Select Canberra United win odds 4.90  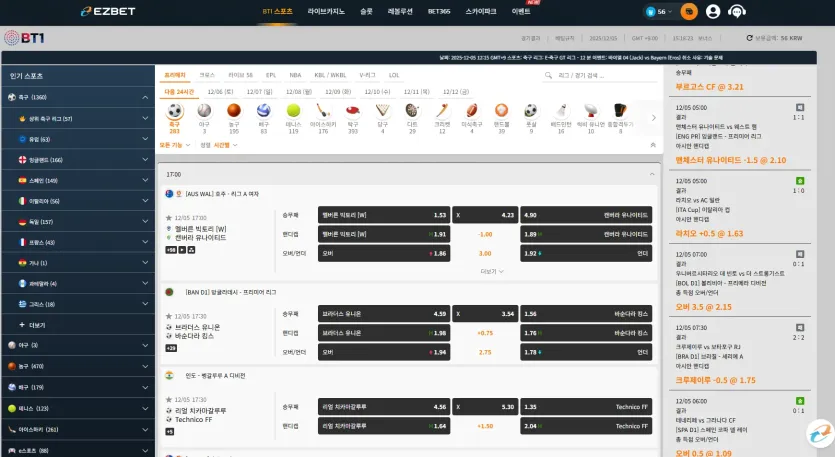pos(586,215)
